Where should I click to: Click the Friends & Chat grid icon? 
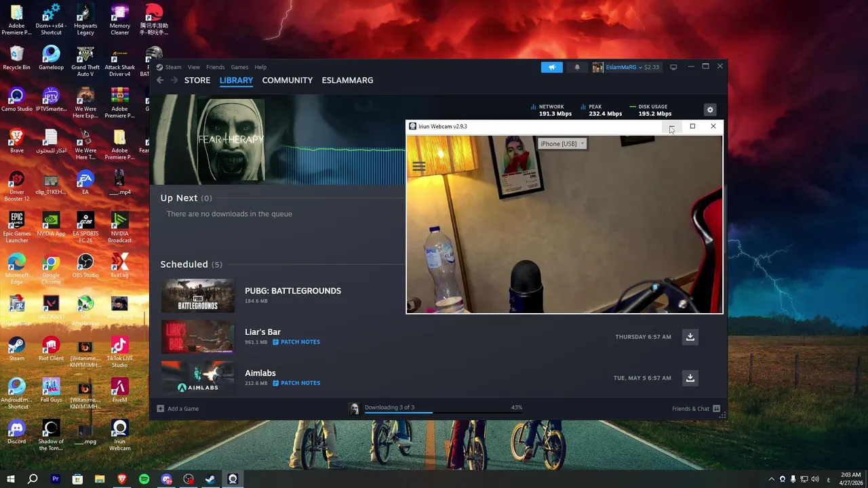pos(716,409)
